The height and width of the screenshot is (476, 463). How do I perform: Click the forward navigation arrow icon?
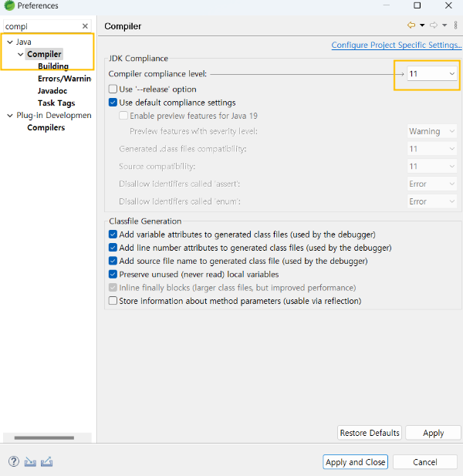pyautogui.click(x=434, y=25)
